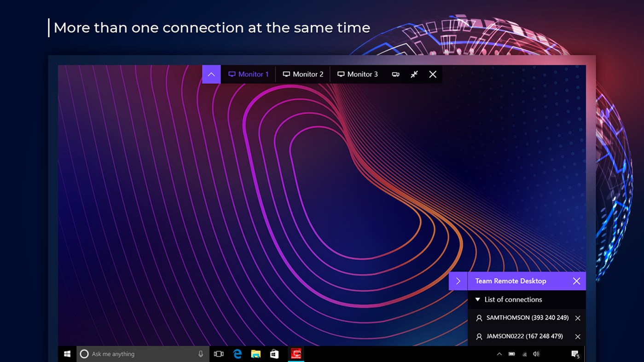644x362 pixels.
Task: Adjust the speaker volume icon
Action: (536, 354)
